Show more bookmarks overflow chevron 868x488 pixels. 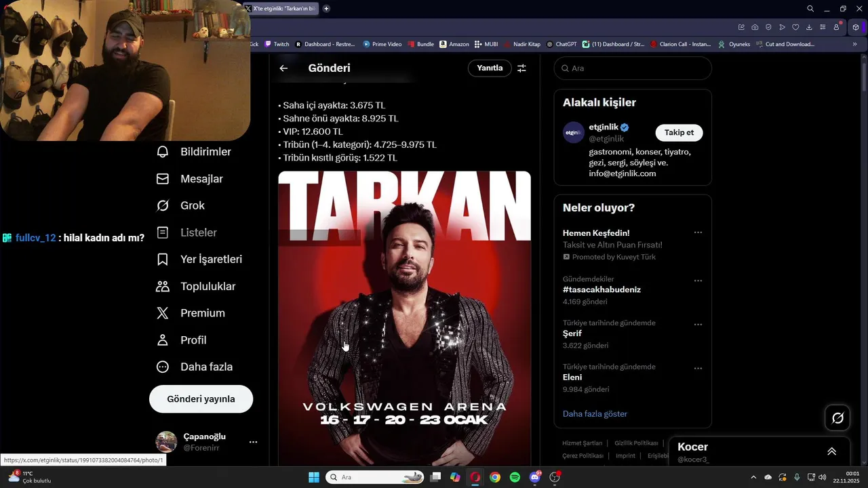point(854,44)
